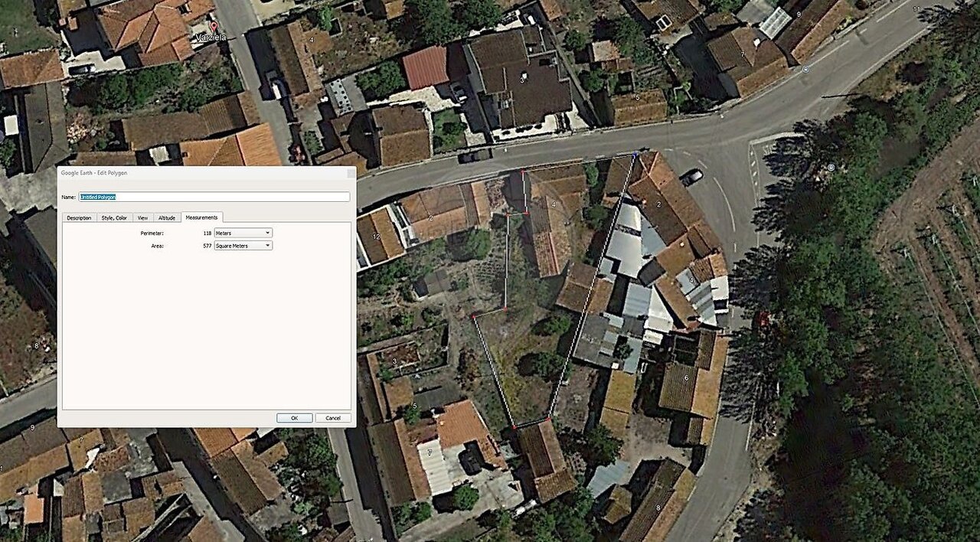Image resolution: width=980 pixels, height=542 pixels.
Task: Click the bus stop icon among the trees
Action: pos(831,167)
